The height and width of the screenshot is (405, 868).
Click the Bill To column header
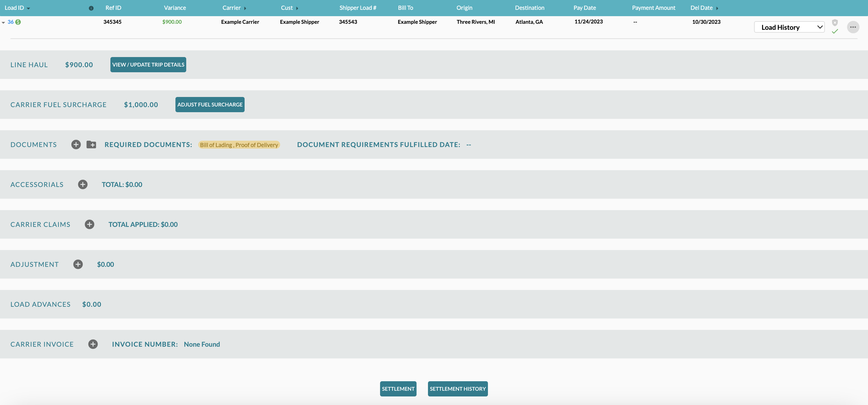(405, 8)
